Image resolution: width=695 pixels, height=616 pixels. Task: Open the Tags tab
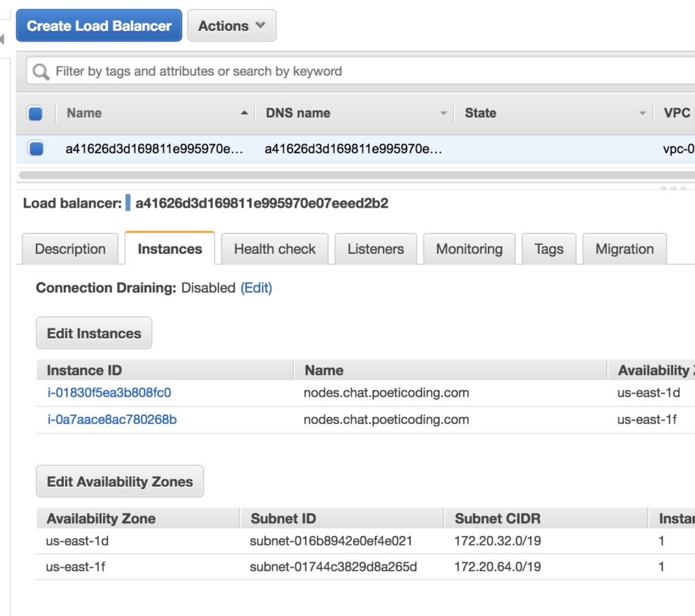(x=548, y=249)
